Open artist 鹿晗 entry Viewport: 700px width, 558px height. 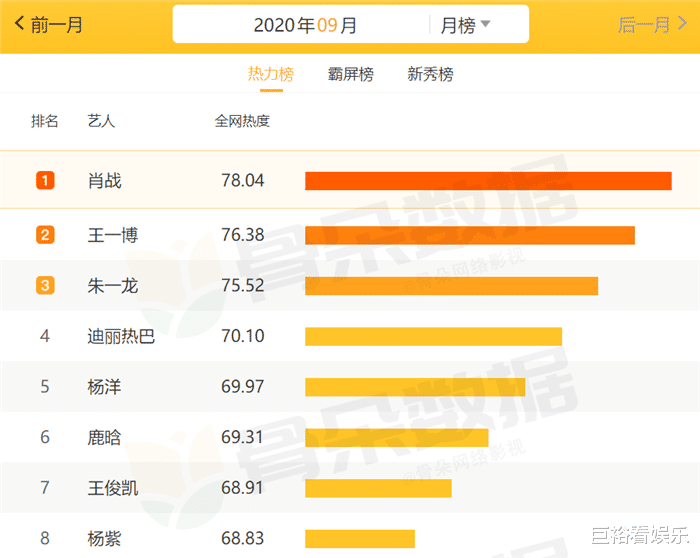pos(104,437)
